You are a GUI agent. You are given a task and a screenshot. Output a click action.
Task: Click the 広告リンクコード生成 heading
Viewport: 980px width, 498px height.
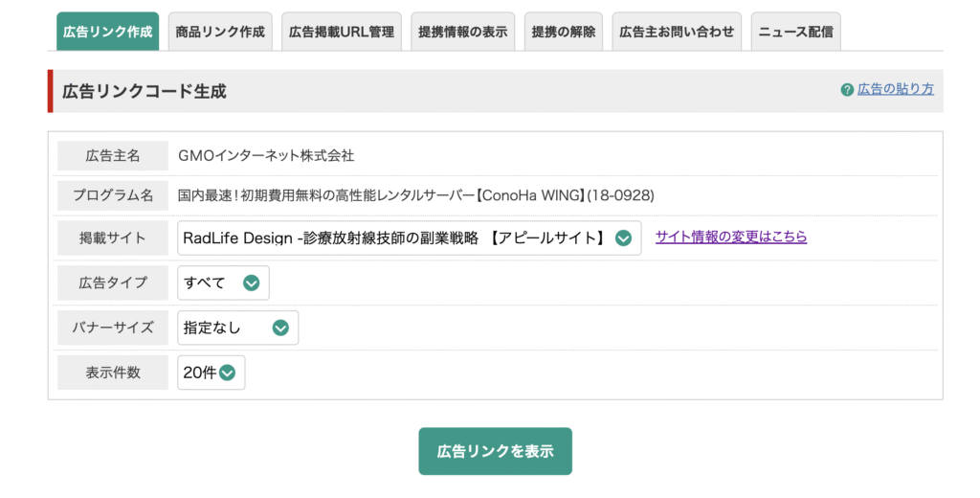tap(145, 91)
